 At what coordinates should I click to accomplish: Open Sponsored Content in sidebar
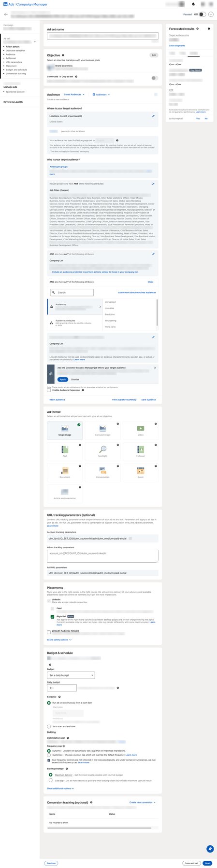(x=15, y=92)
